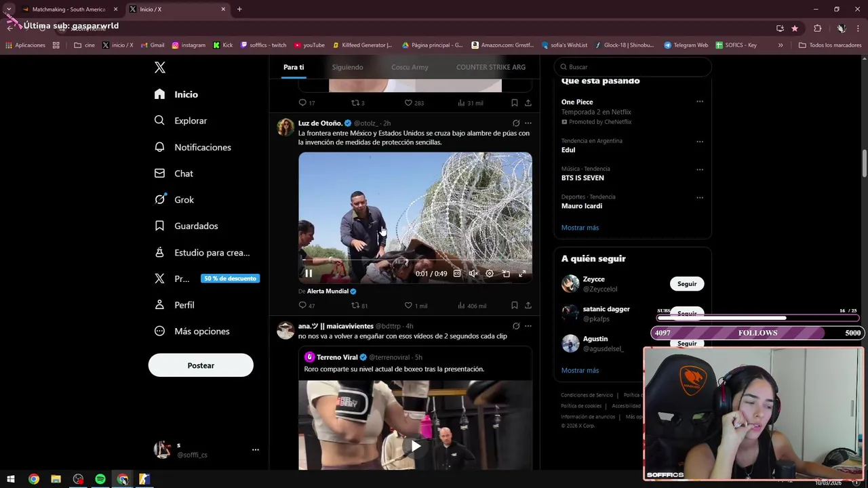Enter fullscreen on the video
Image resolution: width=868 pixels, height=488 pixels.
pos(522,273)
